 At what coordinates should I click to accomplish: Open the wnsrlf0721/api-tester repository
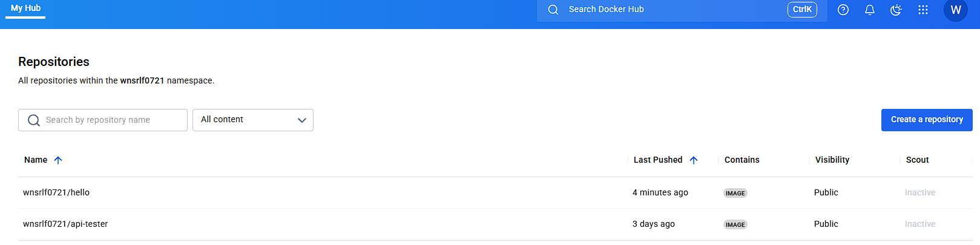(65, 224)
